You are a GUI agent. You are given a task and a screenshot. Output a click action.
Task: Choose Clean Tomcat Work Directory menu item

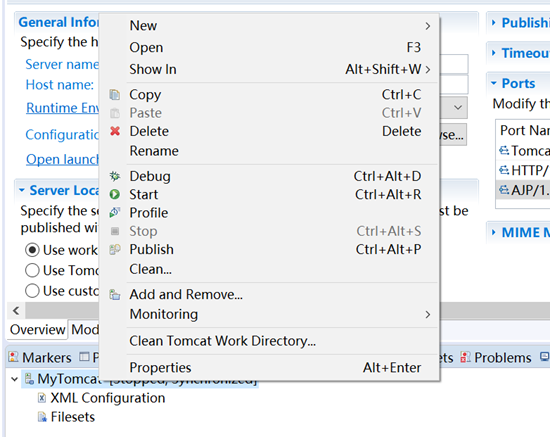(x=222, y=341)
